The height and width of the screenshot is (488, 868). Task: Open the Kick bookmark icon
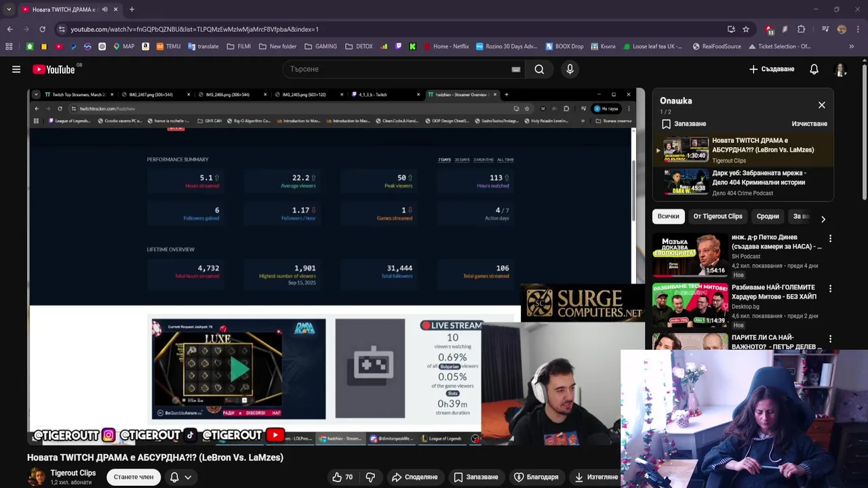(412, 47)
